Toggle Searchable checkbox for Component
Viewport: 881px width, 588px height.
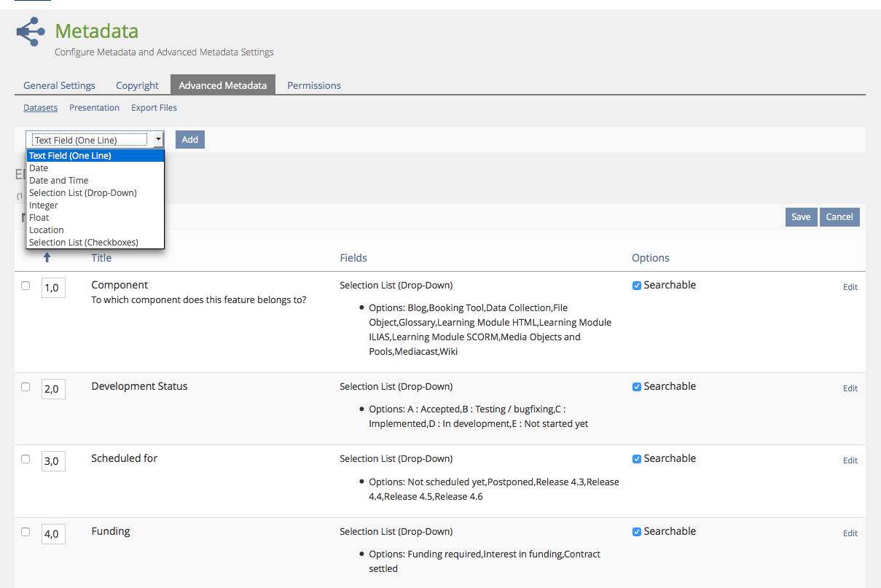tap(637, 286)
